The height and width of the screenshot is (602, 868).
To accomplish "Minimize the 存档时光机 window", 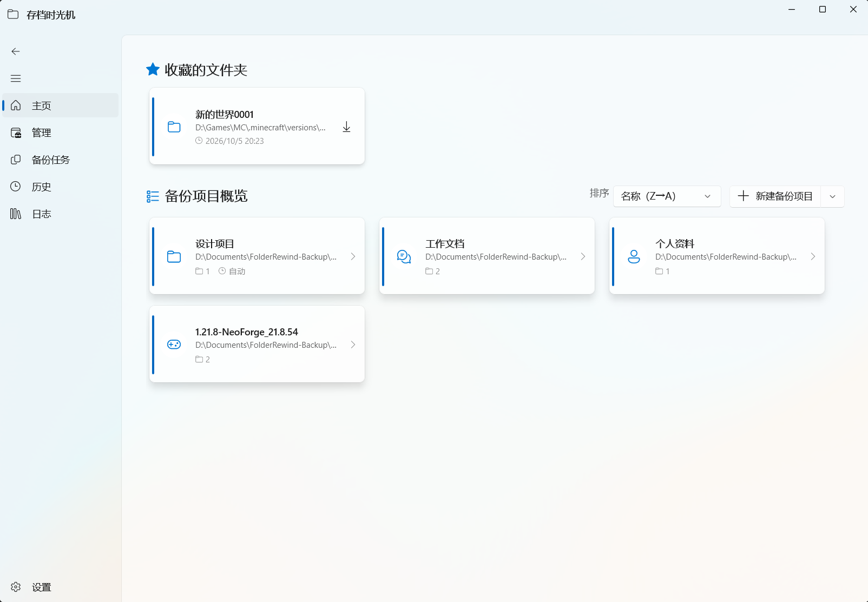I will click(792, 9).
